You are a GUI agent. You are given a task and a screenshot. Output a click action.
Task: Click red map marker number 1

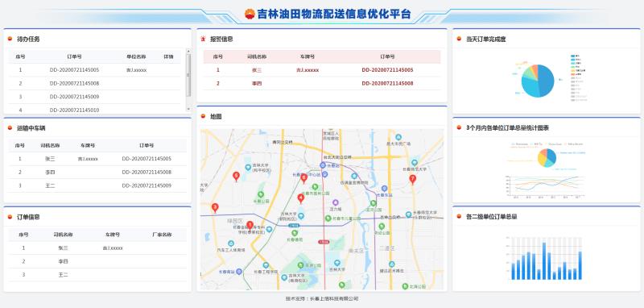click(x=250, y=225)
